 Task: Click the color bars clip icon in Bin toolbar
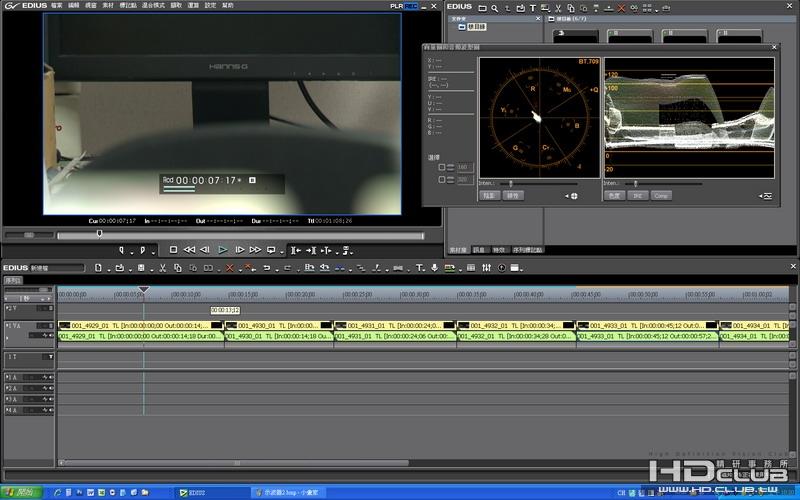545,8
